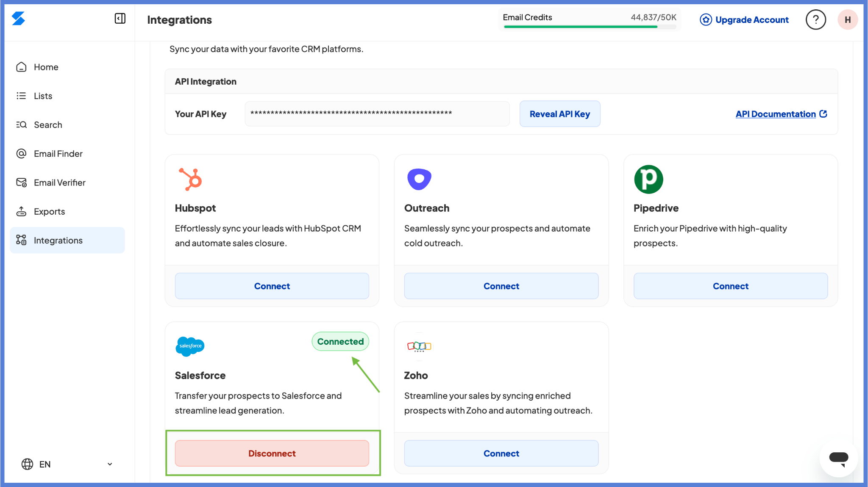Click the Lists sidebar icon
868x487 pixels.
coord(21,96)
